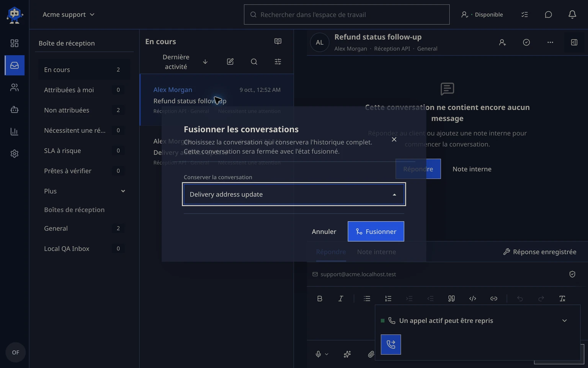Select the SLA à risque folder
This screenshot has width=588, height=368.
click(84, 151)
